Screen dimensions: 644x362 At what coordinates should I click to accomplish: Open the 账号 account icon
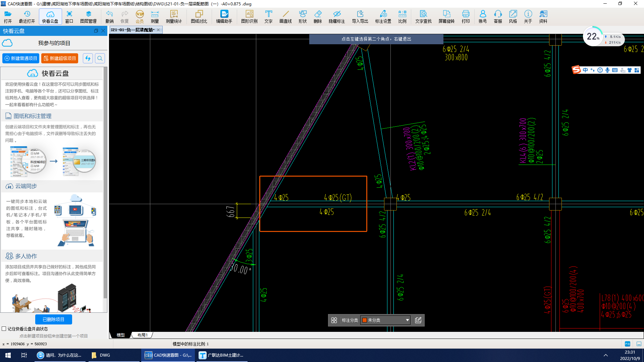point(483,16)
